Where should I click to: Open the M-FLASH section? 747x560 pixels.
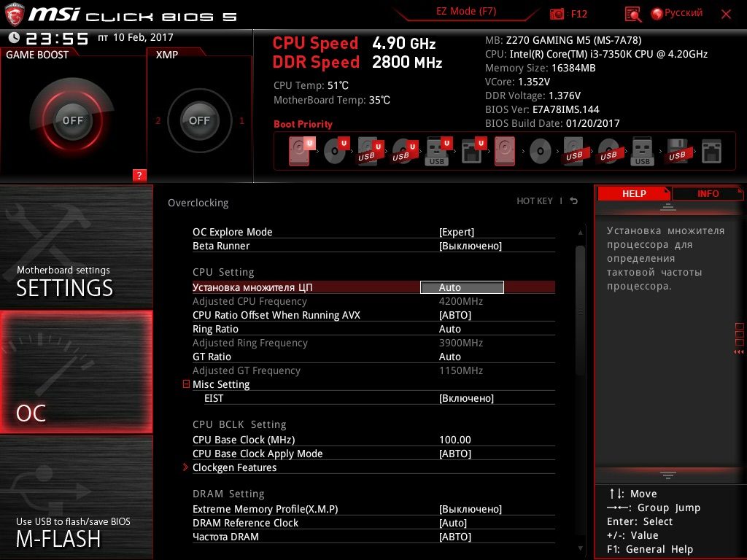click(x=76, y=497)
